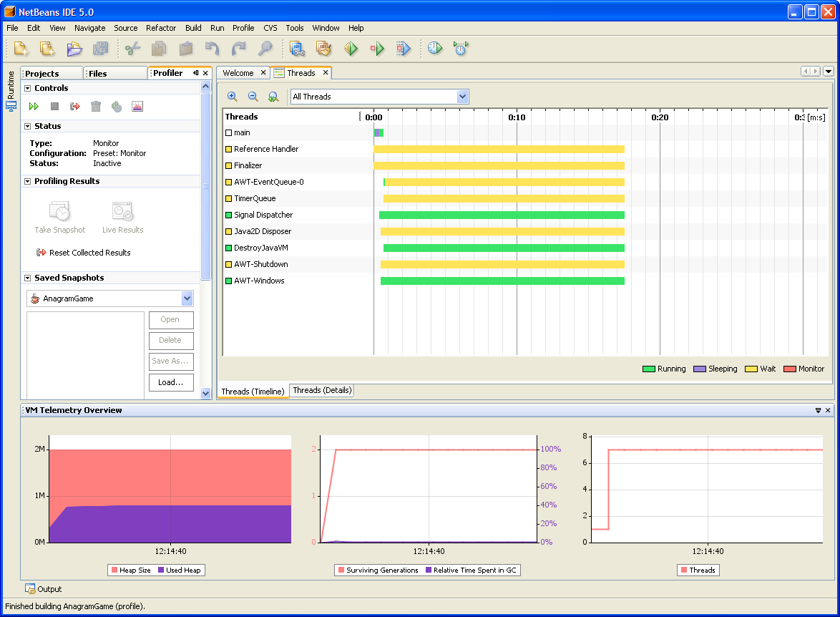Image resolution: width=840 pixels, height=617 pixels.
Task: Click the Running green legend swatch
Action: [x=649, y=369]
